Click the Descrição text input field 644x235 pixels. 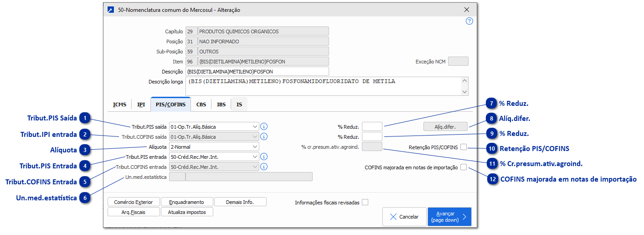(x=257, y=72)
